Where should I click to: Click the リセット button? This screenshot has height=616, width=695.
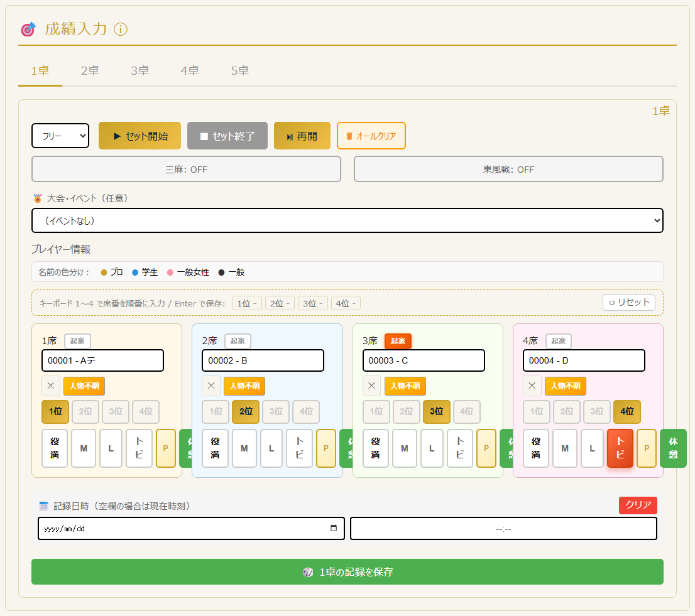pos(629,303)
